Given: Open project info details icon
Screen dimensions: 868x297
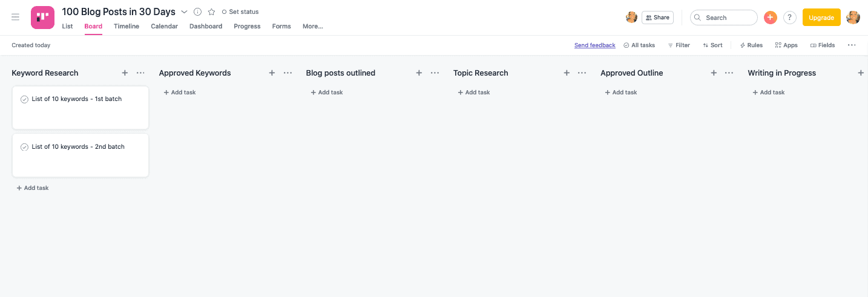Looking at the screenshot, I should [197, 12].
